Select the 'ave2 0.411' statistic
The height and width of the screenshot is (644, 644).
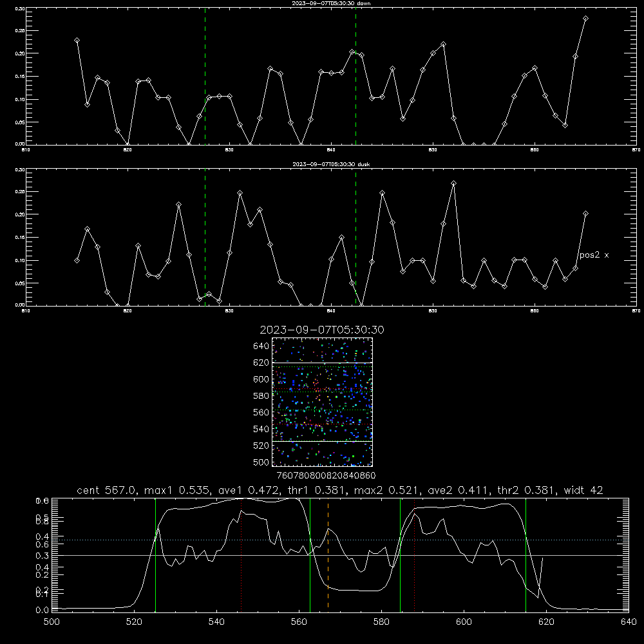458,490
